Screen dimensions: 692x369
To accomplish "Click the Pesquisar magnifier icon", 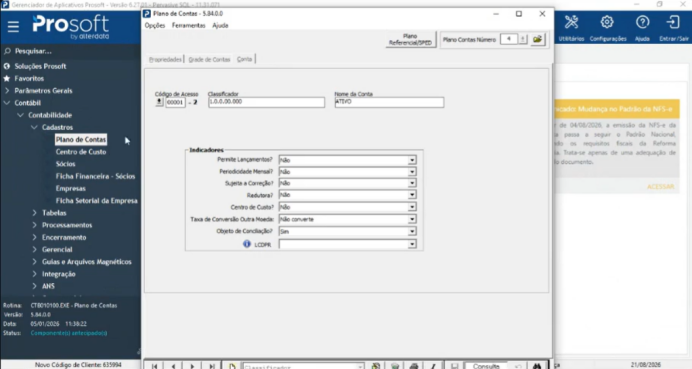I will coord(7,51).
